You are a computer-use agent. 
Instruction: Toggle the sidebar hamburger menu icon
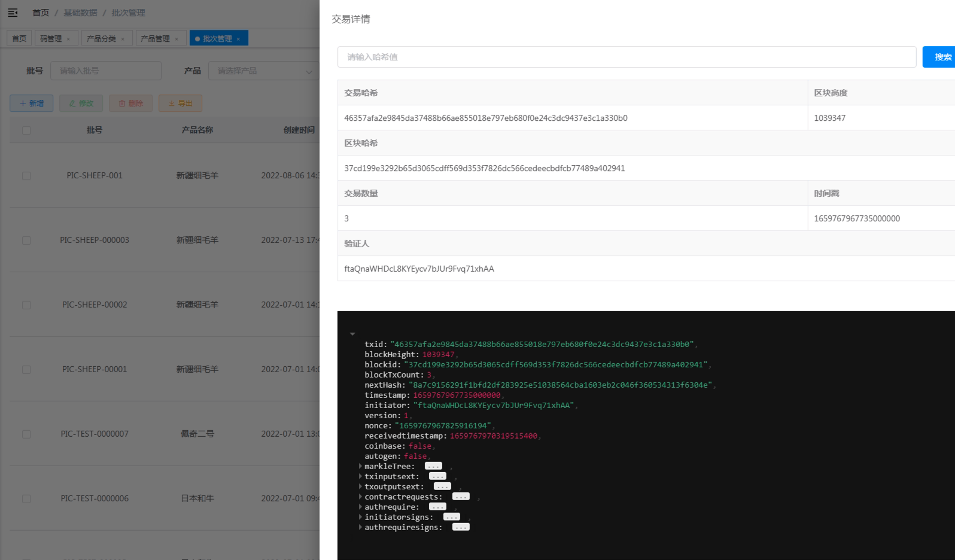[13, 13]
